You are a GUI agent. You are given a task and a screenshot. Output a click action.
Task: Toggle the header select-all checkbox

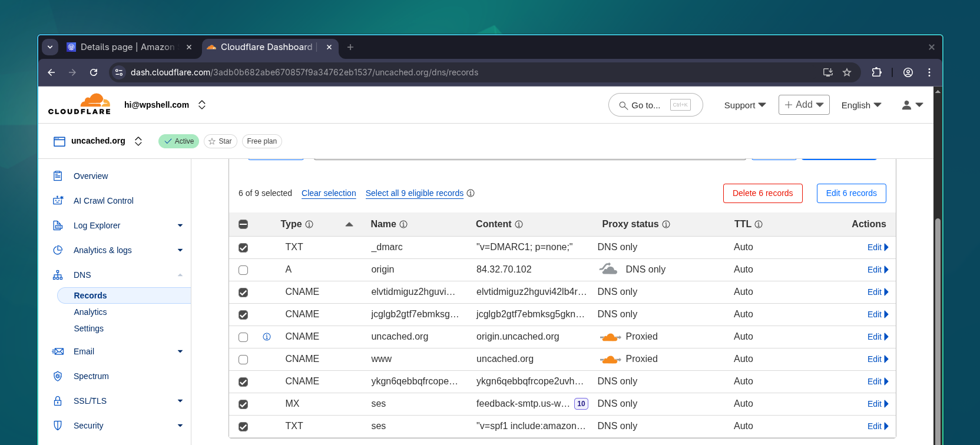pyautogui.click(x=243, y=224)
